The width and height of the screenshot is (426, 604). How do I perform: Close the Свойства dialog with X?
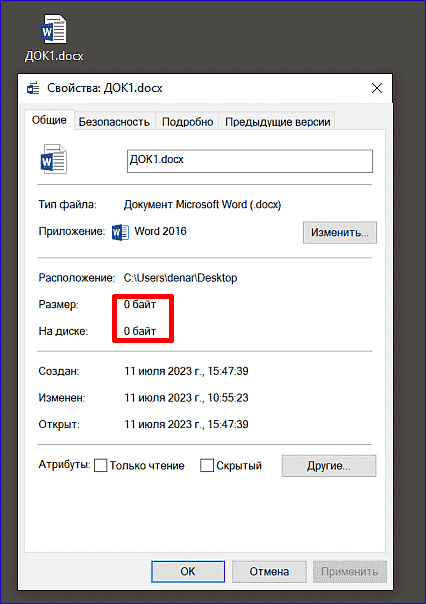coord(377,88)
